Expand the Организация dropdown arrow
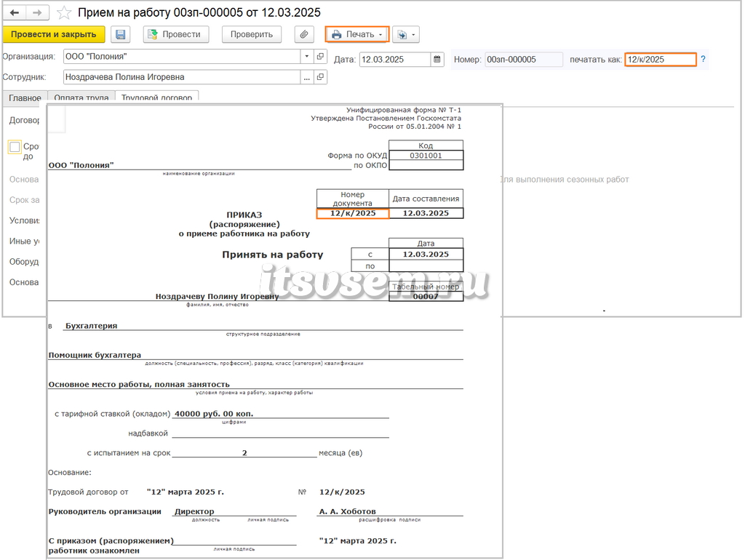The width and height of the screenshot is (745, 560). [307, 57]
